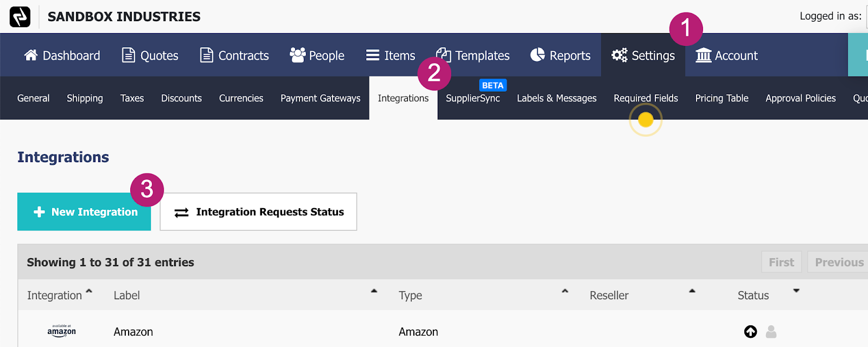Sort the Status column with down arrow
Screen dimensions: 868x347
pyautogui.click(x=796, y=291)
